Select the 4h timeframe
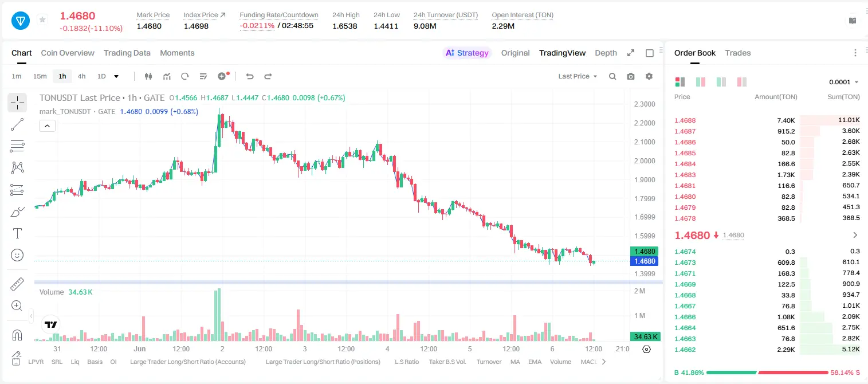This screenshot has width=868, height=384. [82, 76]
